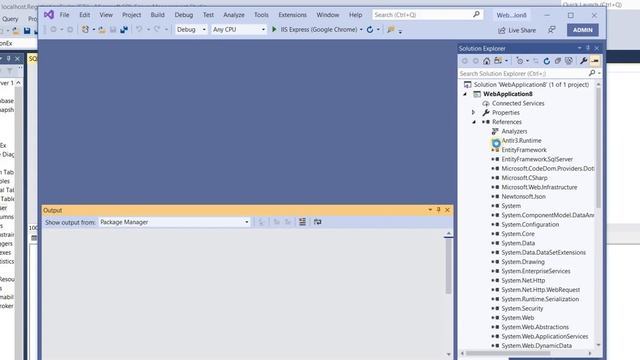Screen dimensions: 640x360
Task: Select the Microsoft.CSharp reference
Action: (520, 178)
